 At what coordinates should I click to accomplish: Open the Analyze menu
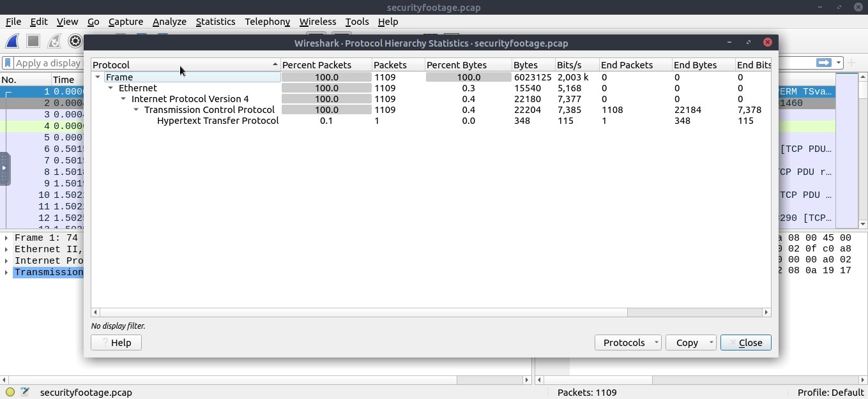169,22
